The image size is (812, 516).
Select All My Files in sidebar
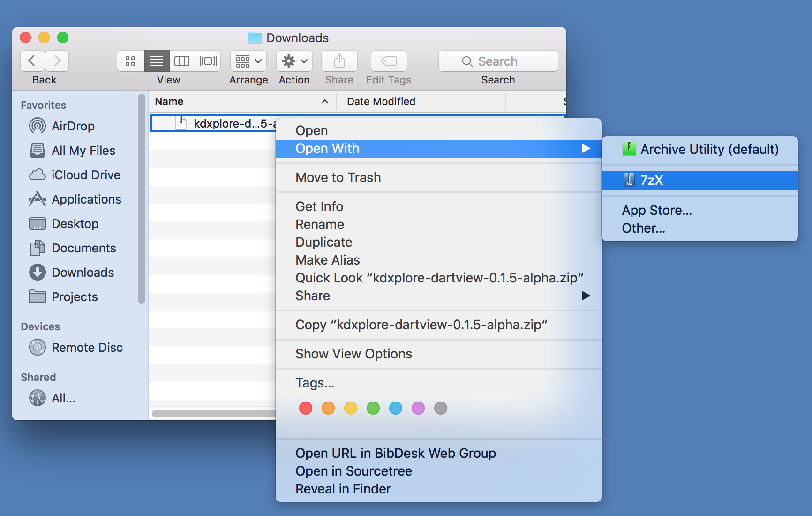coord(72,150)
